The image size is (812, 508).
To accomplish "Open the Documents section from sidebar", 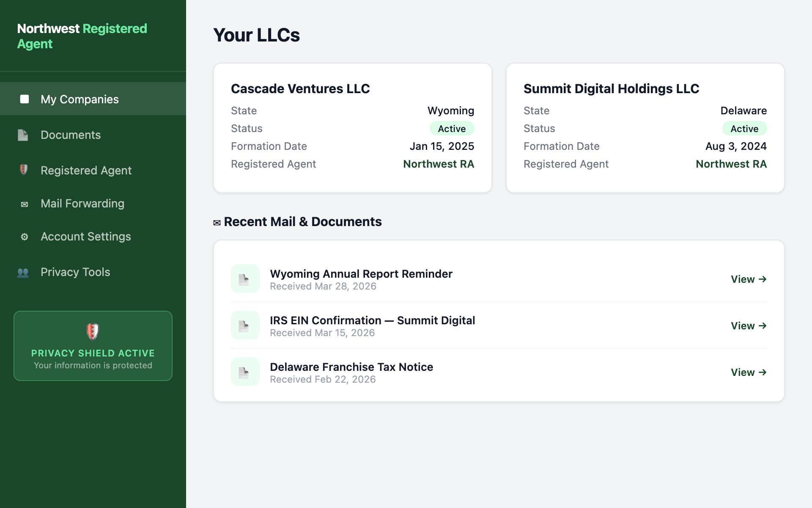I will [x=71, y=135].
